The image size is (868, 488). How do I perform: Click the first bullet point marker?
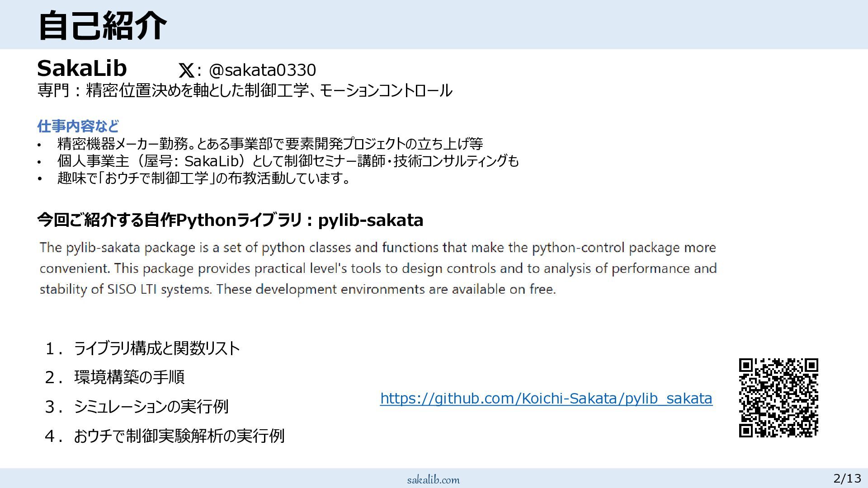point(40,145)
